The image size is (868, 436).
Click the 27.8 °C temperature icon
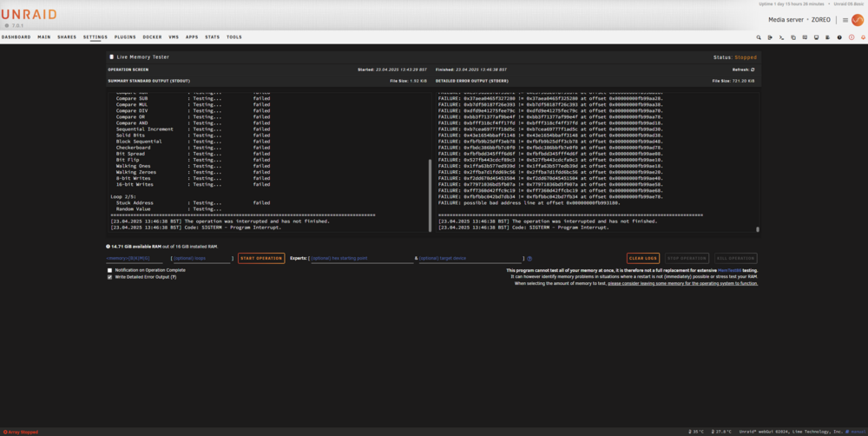pyautogui.click(x=712, y=432)
